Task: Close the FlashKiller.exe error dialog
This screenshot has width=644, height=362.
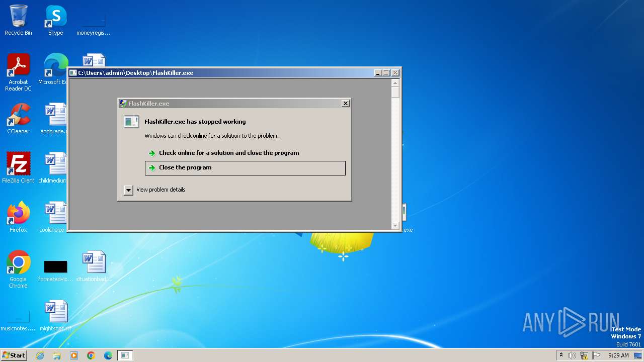Action: [x=345, y=103]
